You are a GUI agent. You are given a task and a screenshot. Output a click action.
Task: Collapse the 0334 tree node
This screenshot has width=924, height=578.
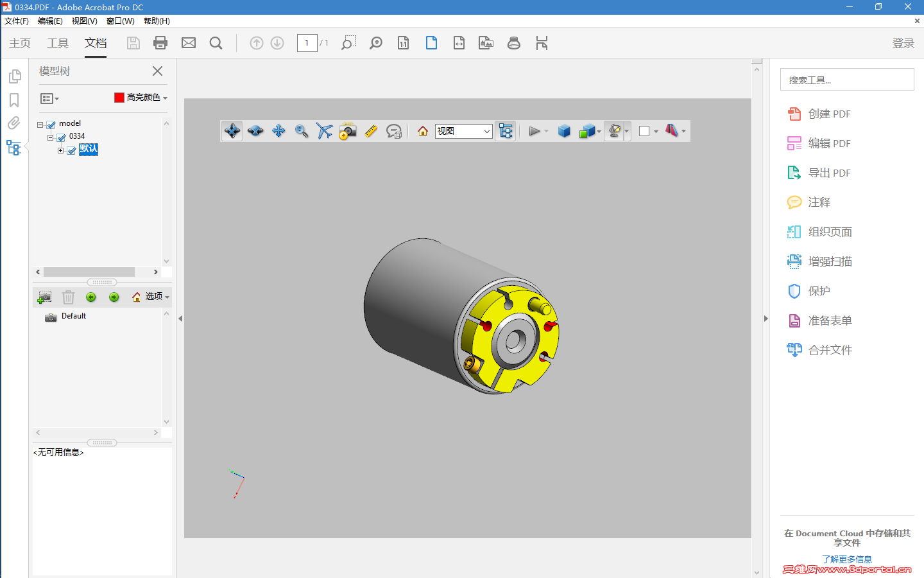(x=51, y=137)
